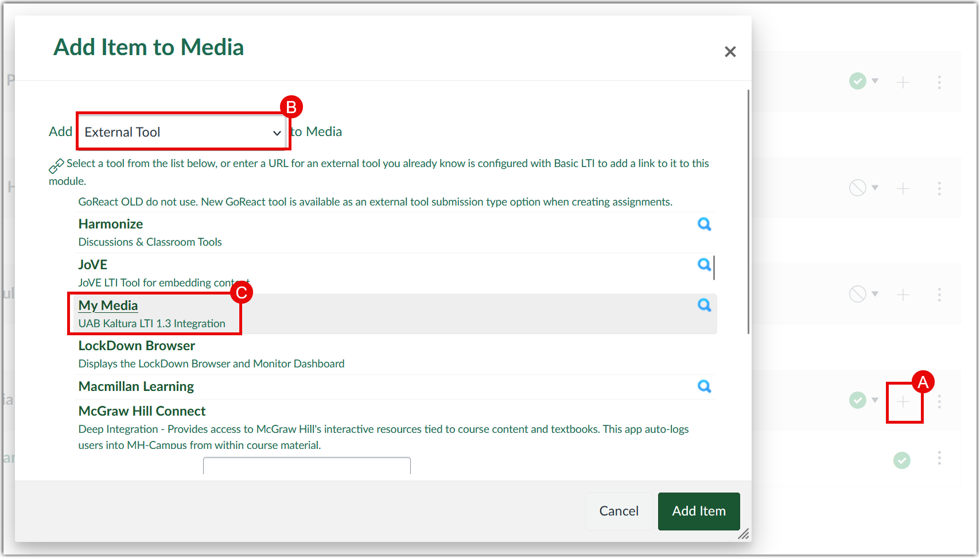
Task: Open the three-dot menu of the third module row
Action: 939,294
